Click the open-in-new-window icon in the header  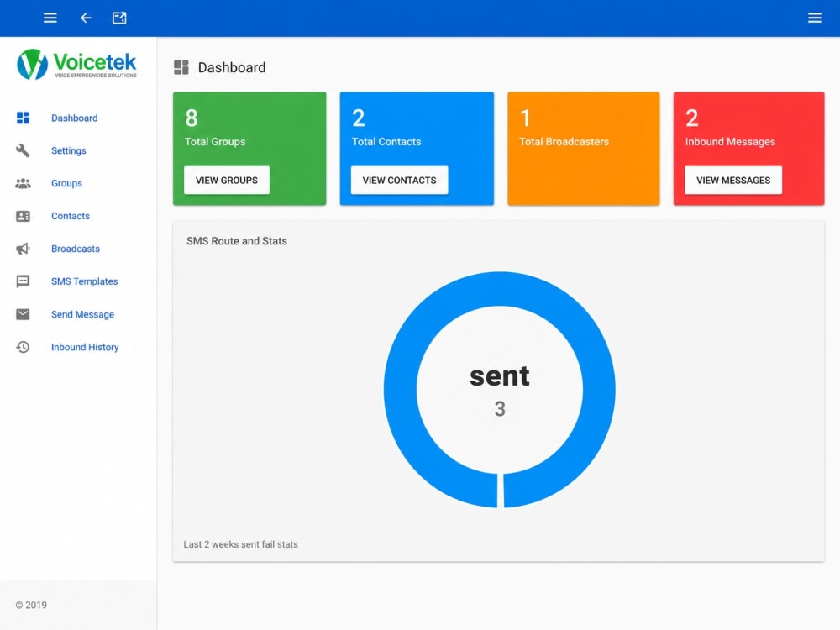(119, 18)
